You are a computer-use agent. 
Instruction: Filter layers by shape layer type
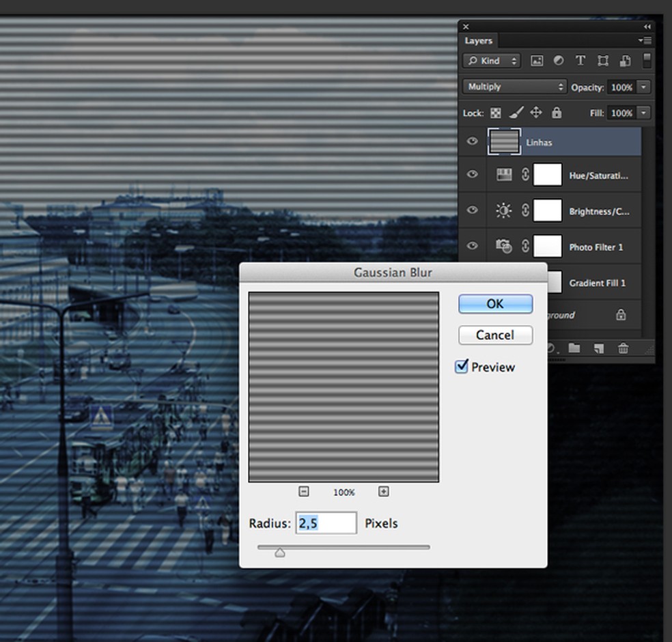pos(603,61)
